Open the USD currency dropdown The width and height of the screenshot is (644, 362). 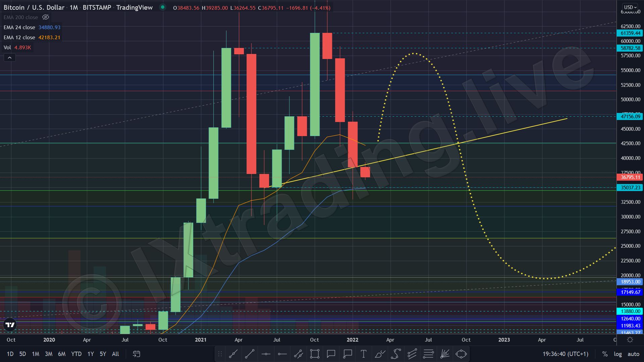point(630,7)
